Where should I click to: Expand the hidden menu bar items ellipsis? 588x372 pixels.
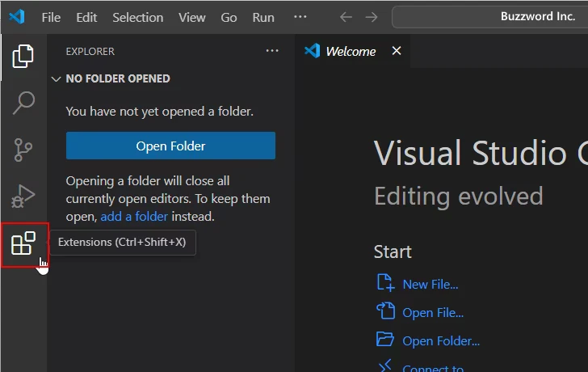[x=300, y=17]
